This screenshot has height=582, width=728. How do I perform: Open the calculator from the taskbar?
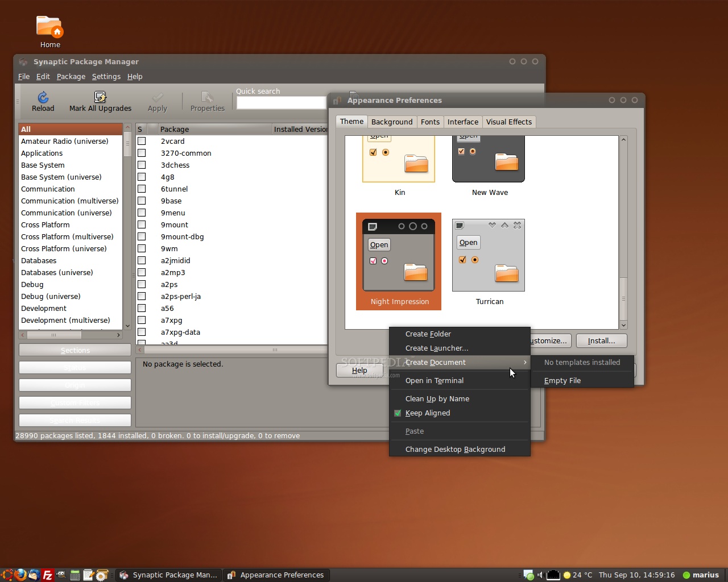pyautogui.click(x=75, y=575)
